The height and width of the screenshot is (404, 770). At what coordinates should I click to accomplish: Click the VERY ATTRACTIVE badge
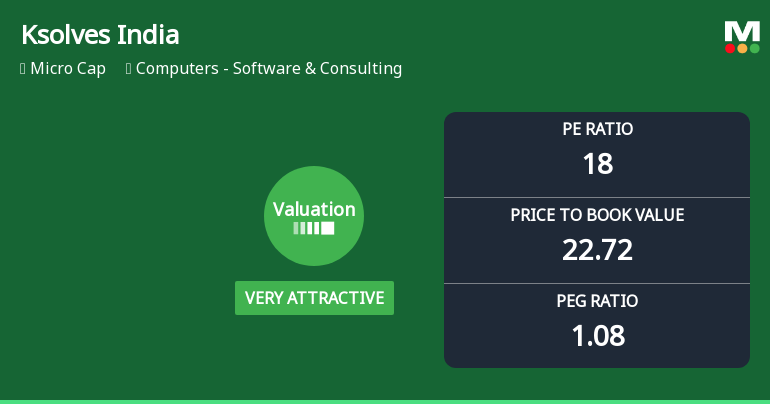314,298
